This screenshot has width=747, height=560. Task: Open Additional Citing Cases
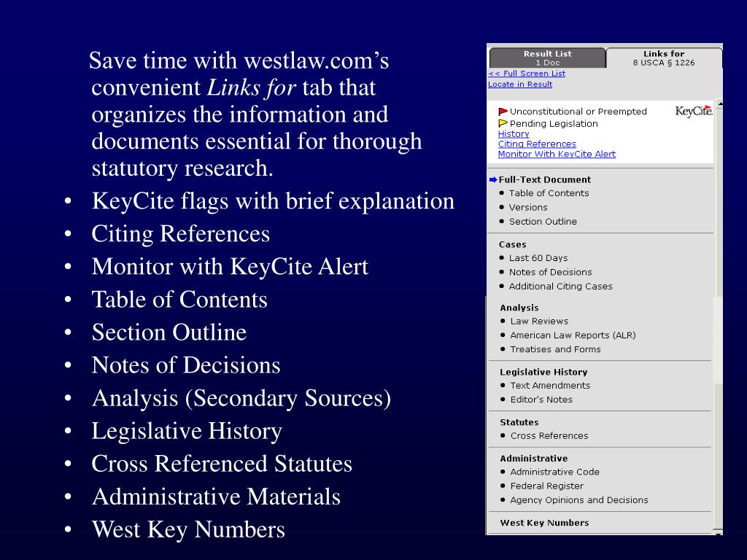tap(561, 286)
